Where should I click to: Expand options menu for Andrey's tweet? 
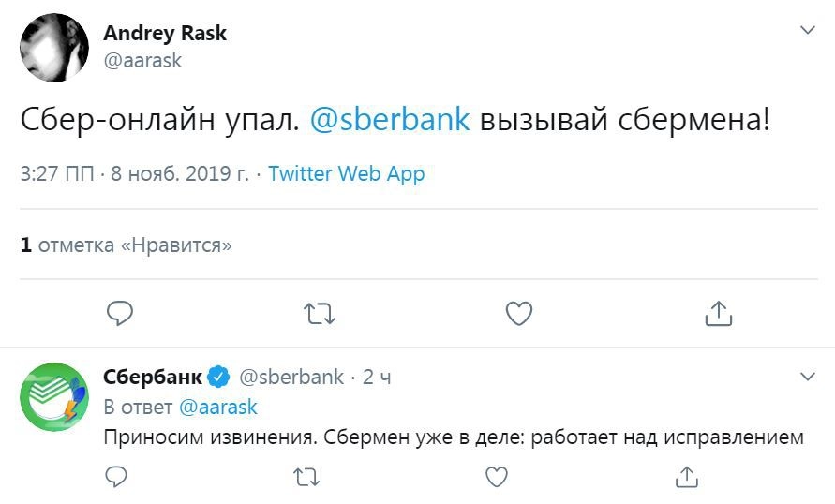(808, 31)
